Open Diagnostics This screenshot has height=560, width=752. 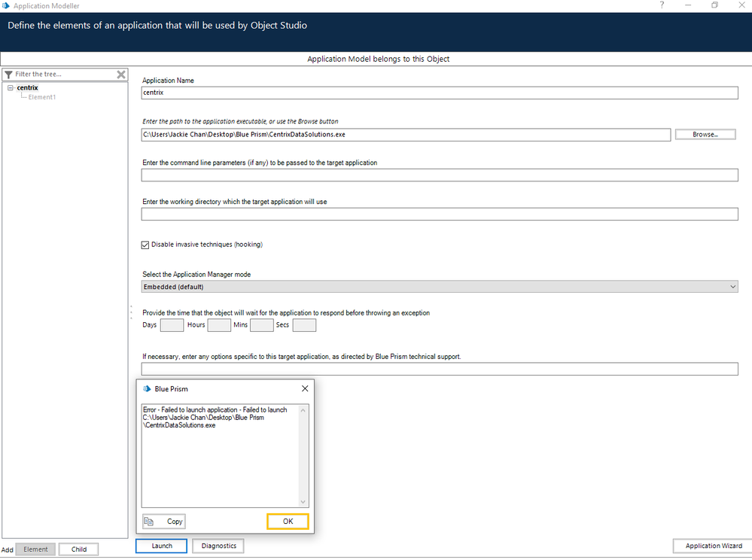click(x=219, y=546)
